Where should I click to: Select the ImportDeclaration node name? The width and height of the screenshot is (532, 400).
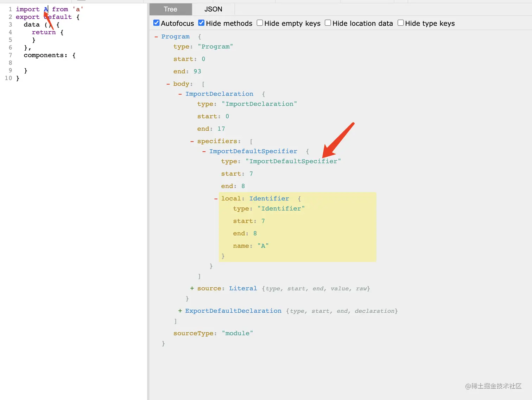[x=219, y=94]
